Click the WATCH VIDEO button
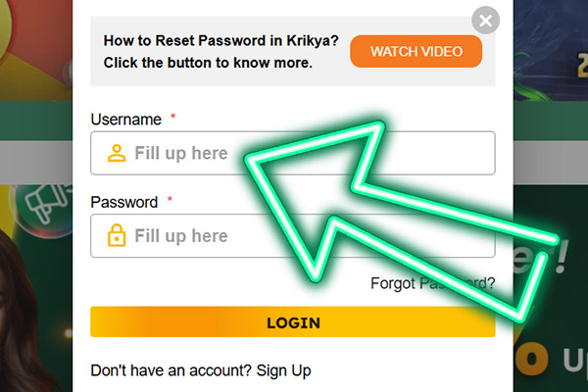Image resolution: width=588 pixels, height=392 pixels. [x=416, y=51]
